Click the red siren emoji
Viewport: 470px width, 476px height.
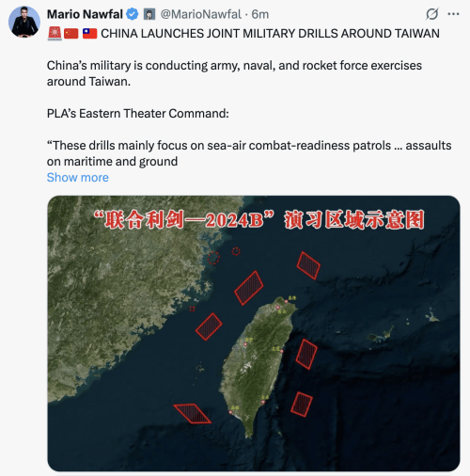pos(55,34)
